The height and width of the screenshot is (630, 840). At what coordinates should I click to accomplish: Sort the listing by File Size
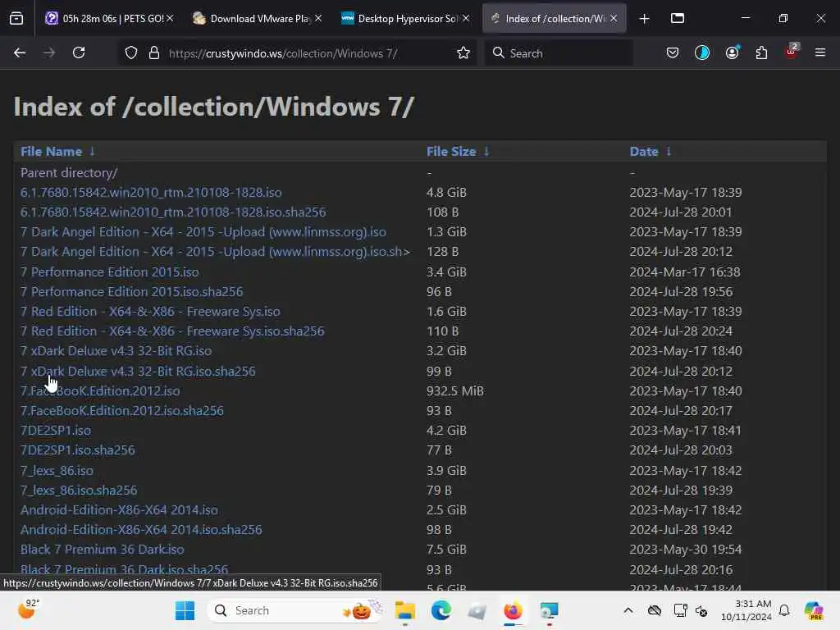(451, 152)
